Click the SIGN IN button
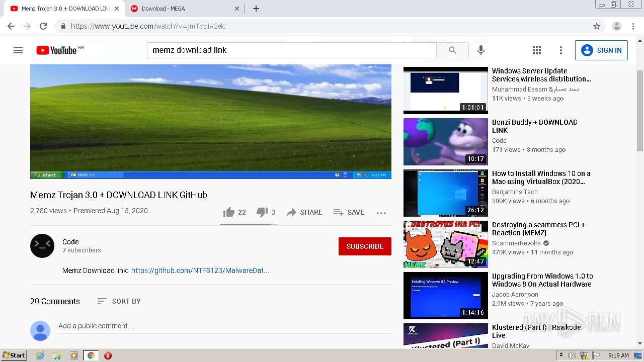644x362 pixels. click(601, 50)
